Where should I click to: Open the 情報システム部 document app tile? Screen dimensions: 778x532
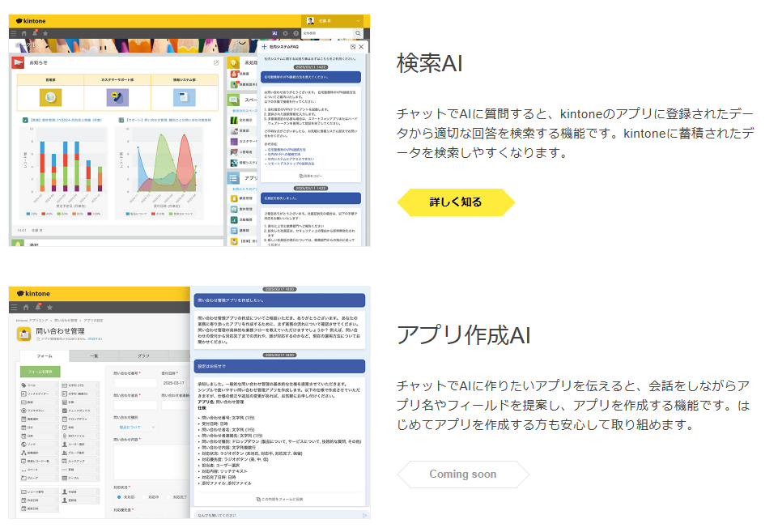184,97
